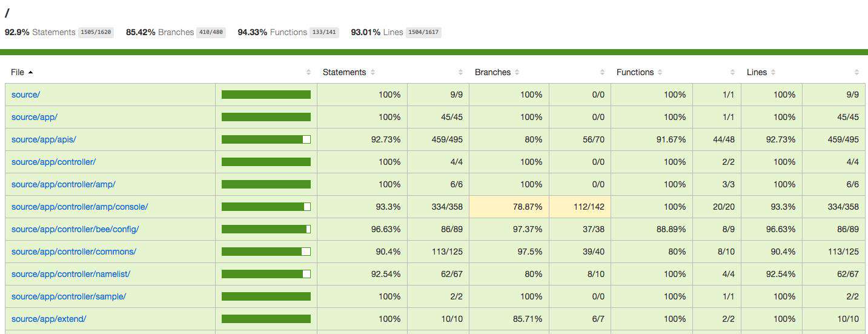Select the 3/3 functions cell for amp

pyautogui.click(x=717, y=184)
